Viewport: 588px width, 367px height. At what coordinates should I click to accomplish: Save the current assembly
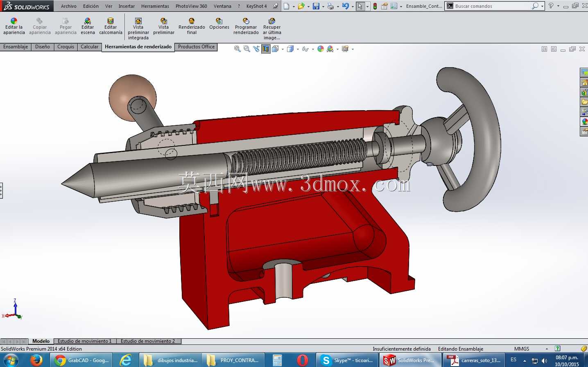[316, 6]
